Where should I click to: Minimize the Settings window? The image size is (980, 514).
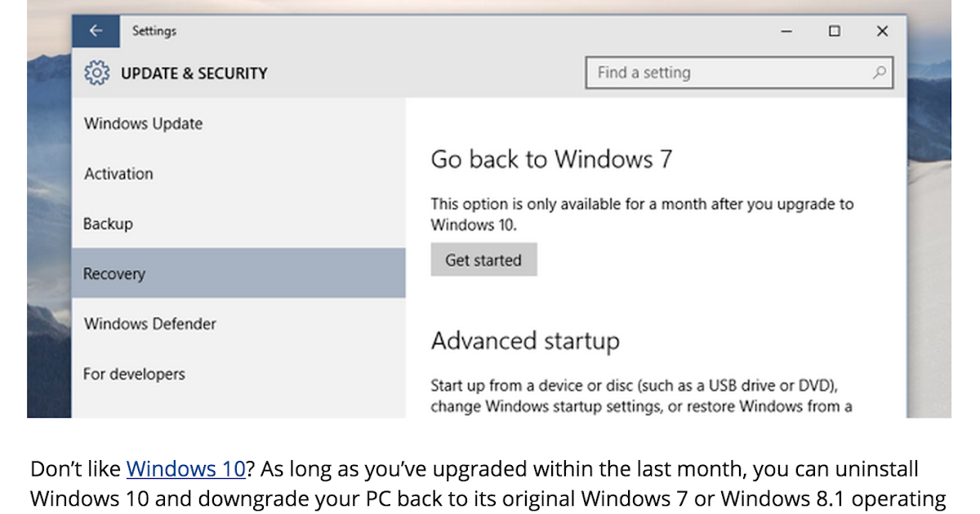[x=786, y=32]
